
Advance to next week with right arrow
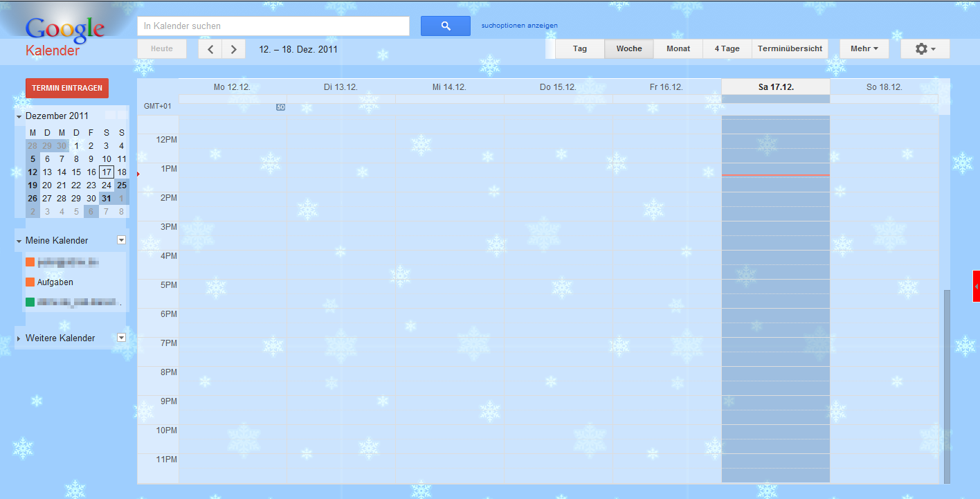(234, 49)
